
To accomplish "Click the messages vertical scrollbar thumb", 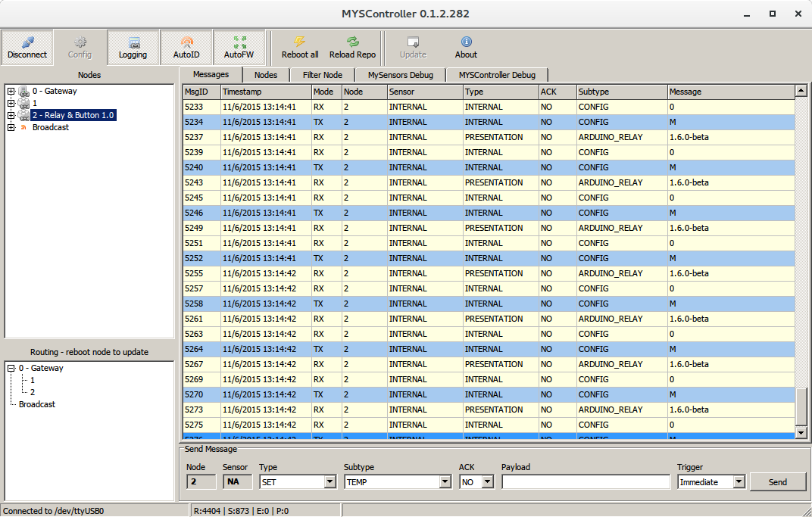I will click(801, 407).
